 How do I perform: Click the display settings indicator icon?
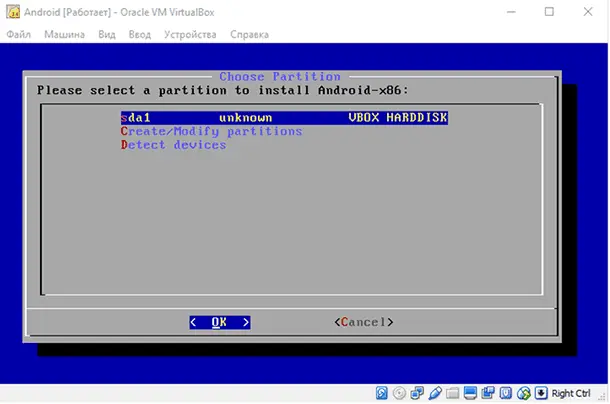(468, 391)
